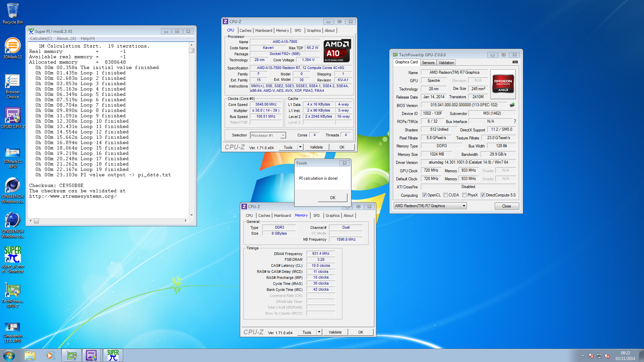Click the network status tray icon

click(x=599, y=356)
